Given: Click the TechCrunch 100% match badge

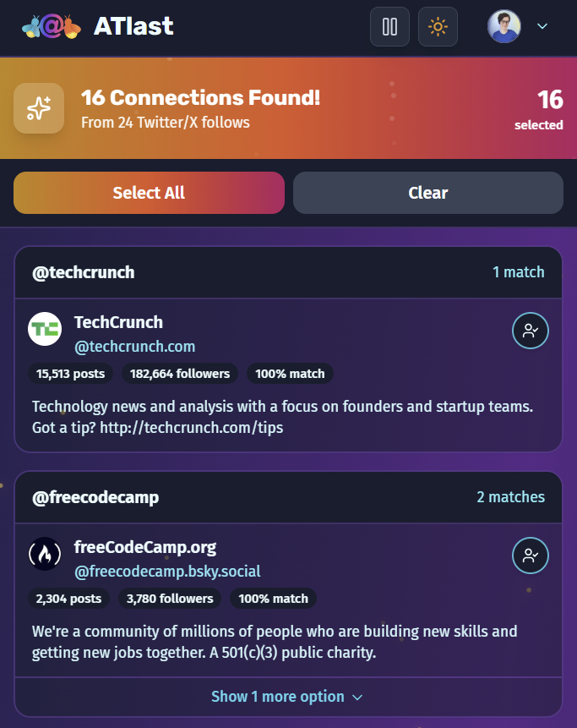Looking at the screenshot, I should point(291,374).
